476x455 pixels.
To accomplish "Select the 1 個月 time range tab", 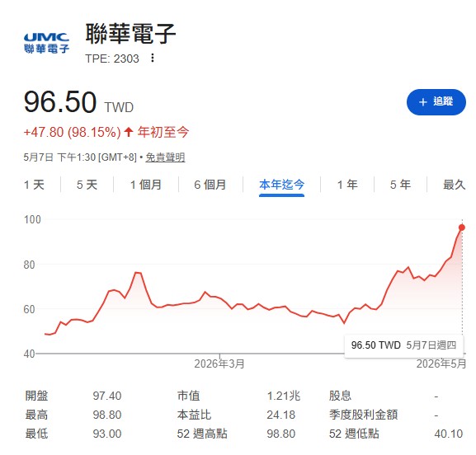I will click(x=146, y=185).
